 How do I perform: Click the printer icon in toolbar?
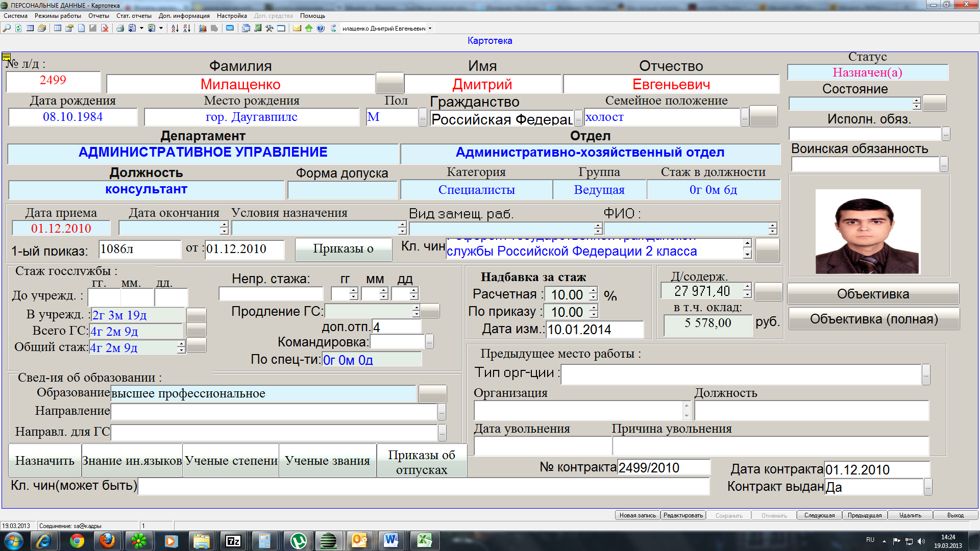click(x=120, y=28)
